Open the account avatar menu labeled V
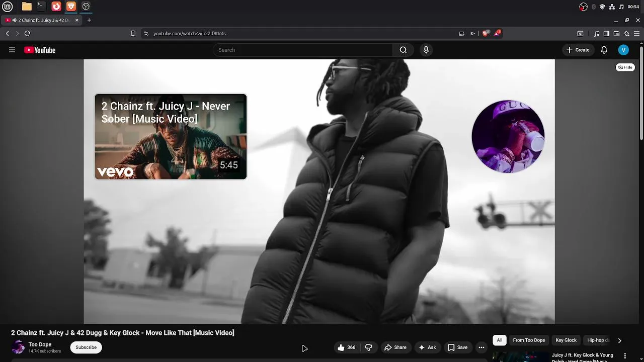The width and height of the screenshot is (644, 362). [623, 50]
